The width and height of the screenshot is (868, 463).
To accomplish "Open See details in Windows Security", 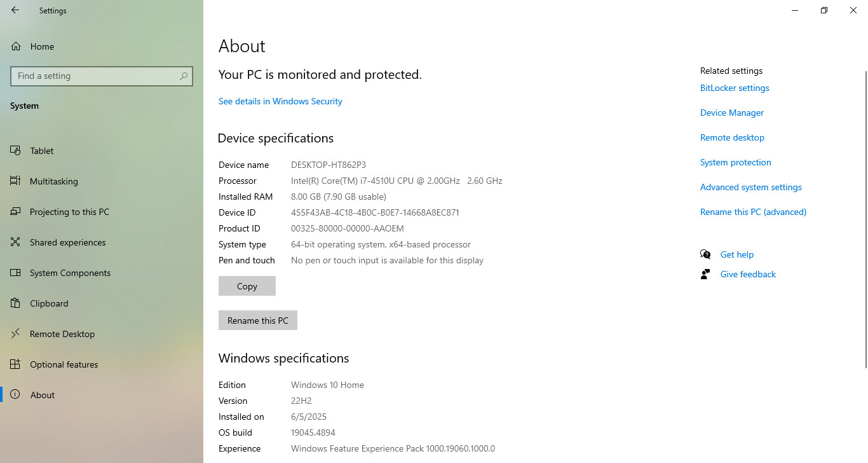I will [280, 101].
